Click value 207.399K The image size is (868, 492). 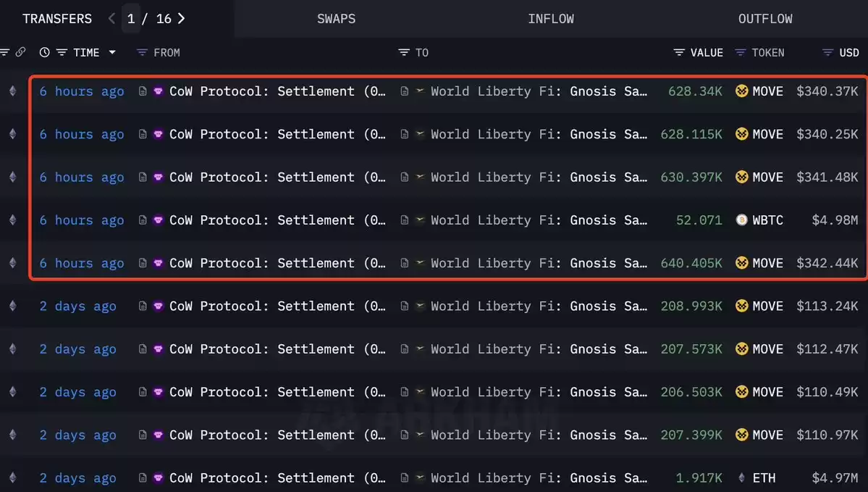pos(691,435)
